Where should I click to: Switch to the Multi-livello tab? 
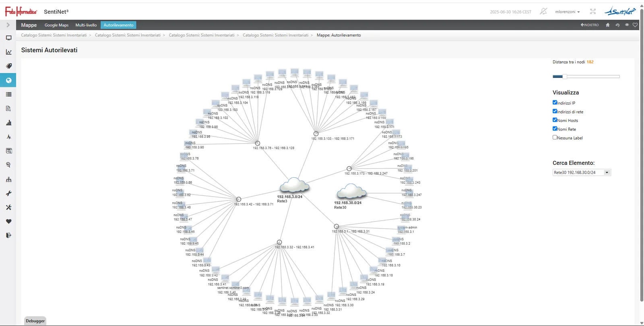(86, 25)
